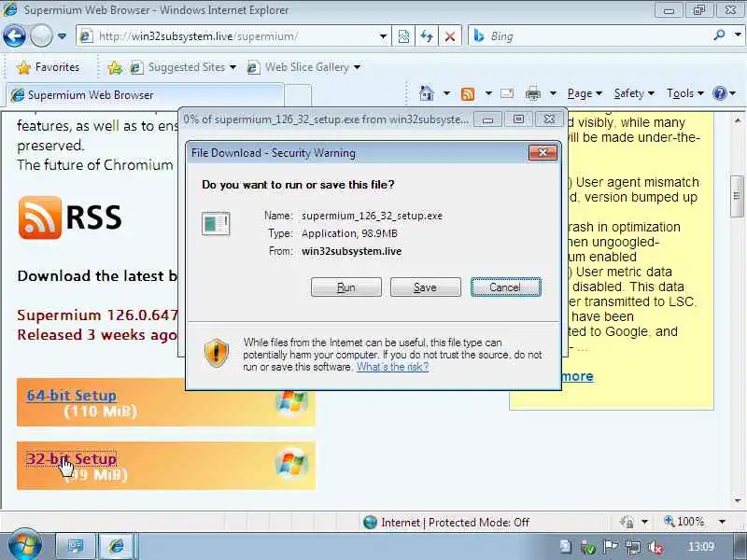Click the download file type icon
747x560 pixels.
[216, 224]
